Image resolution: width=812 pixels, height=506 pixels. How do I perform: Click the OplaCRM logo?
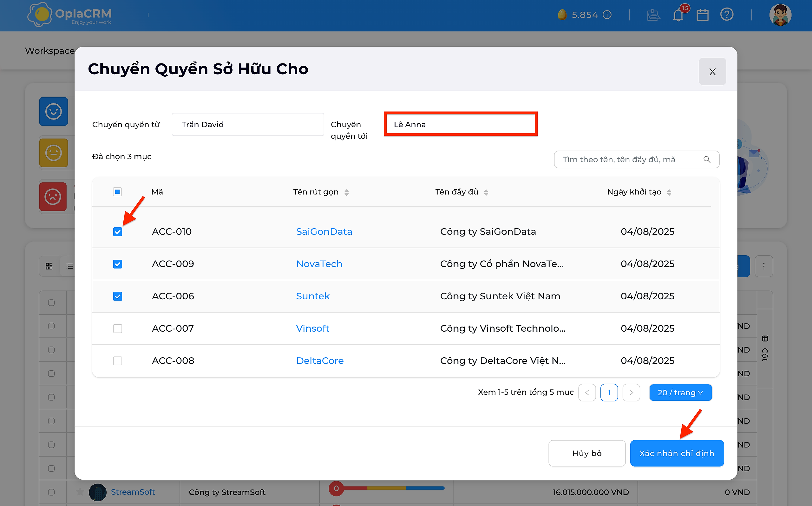(x=69, y=15)
